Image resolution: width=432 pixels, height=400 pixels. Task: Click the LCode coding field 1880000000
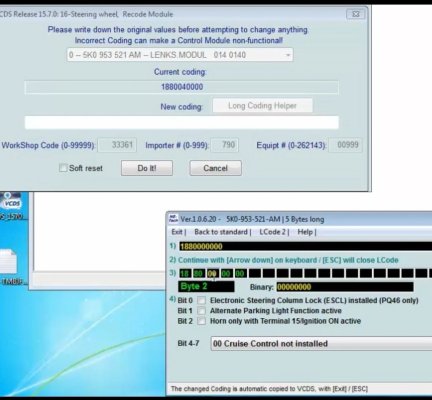coord(306,246)
